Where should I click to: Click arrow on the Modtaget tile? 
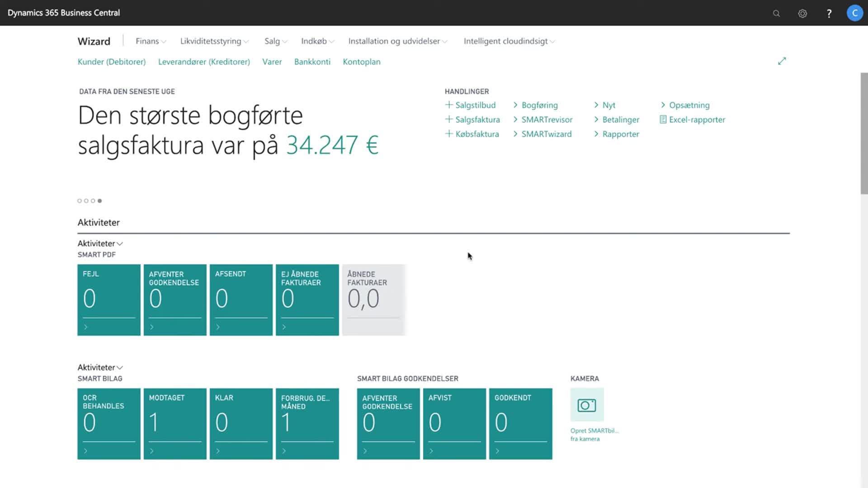[152, 451]
